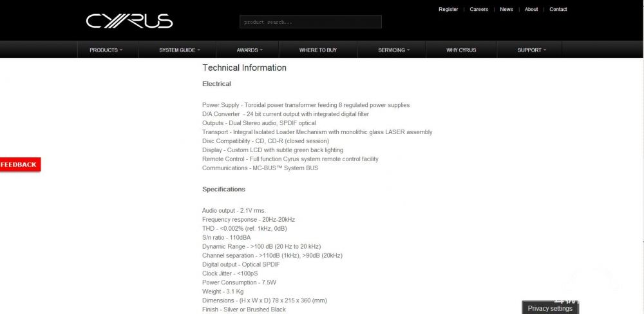
Task: Select the Audio output 2.1V rms line
Action: coord(234,210)
